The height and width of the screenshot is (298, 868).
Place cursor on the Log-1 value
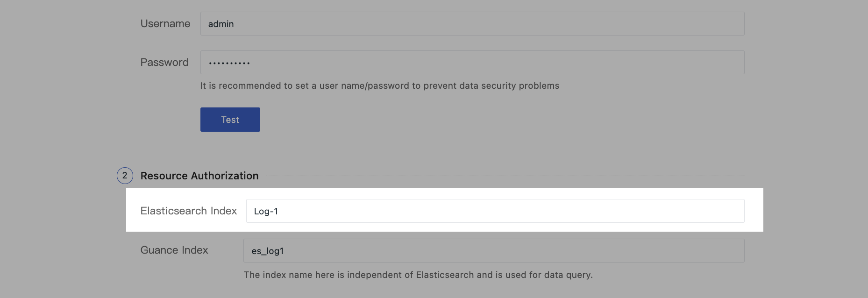pos(266,212)
